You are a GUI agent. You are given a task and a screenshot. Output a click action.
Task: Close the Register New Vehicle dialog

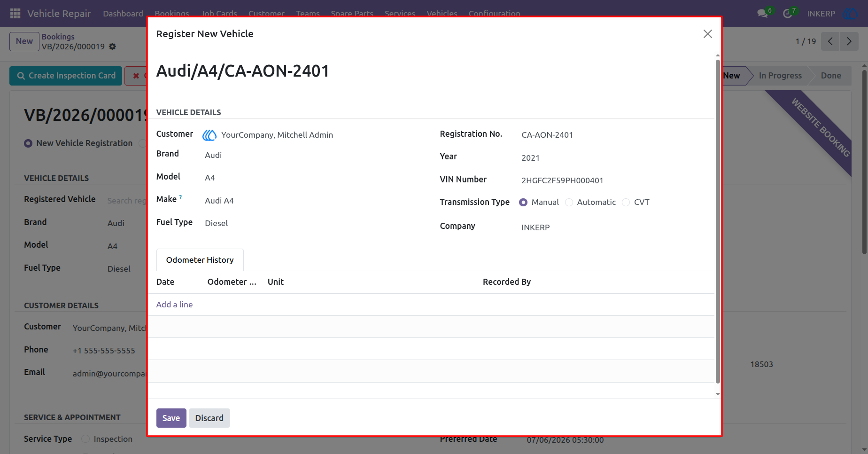[x=708, y=34]
